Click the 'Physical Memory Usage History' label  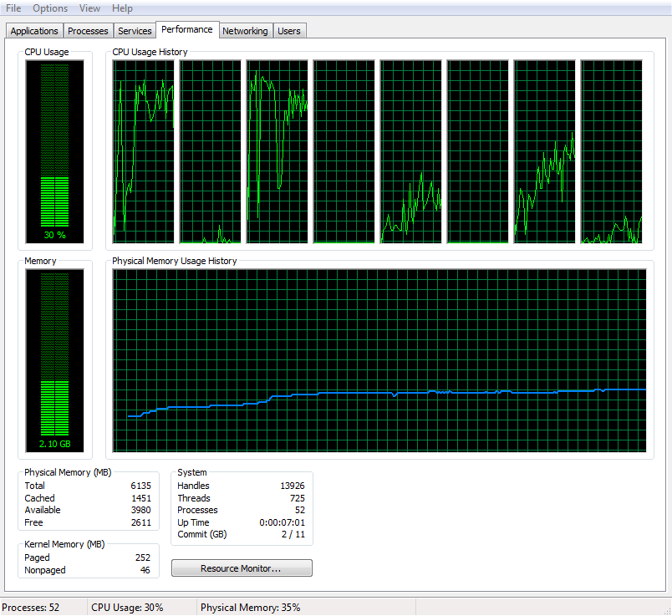(x=174, y=261)
